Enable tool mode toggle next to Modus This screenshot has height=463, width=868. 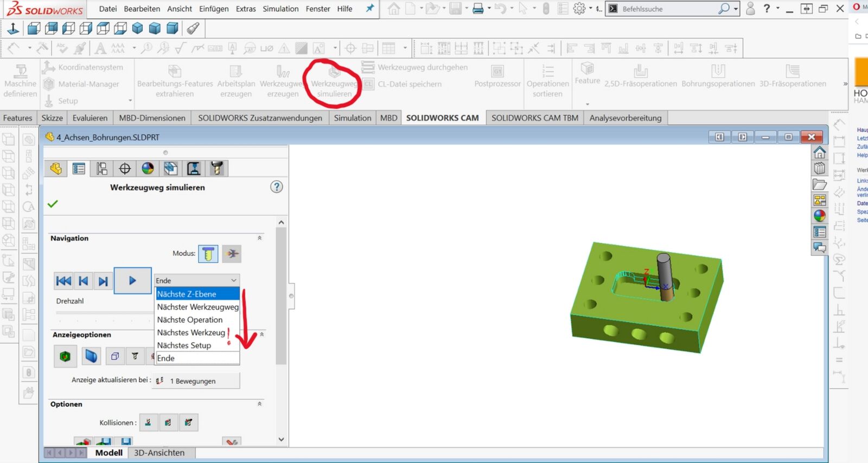point(208,254)
